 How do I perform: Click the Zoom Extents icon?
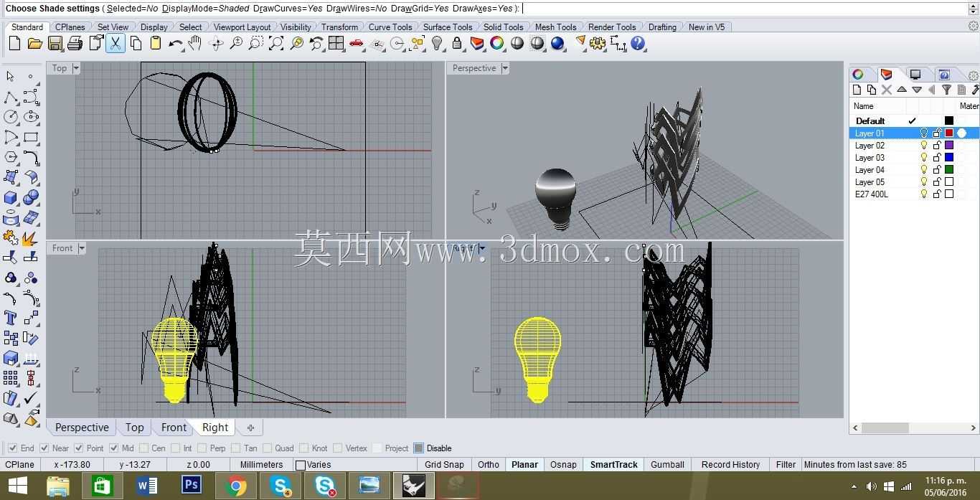(276, 44)
